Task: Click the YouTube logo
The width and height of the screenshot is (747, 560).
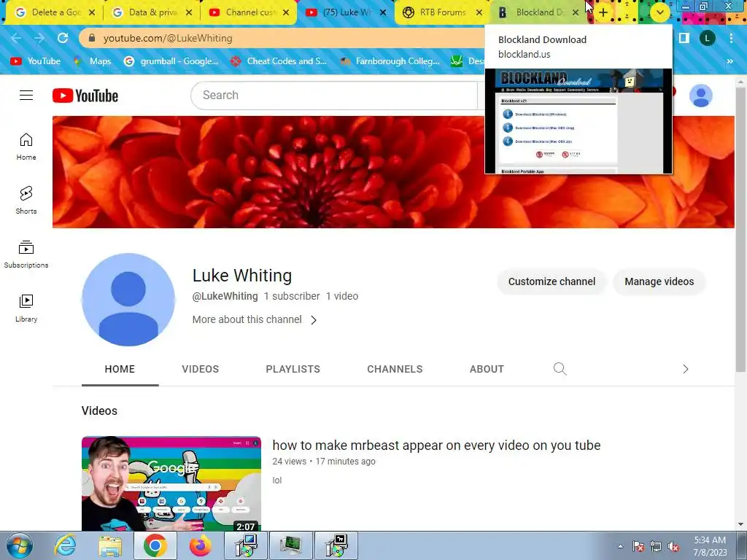Action: tap(85, 96)
